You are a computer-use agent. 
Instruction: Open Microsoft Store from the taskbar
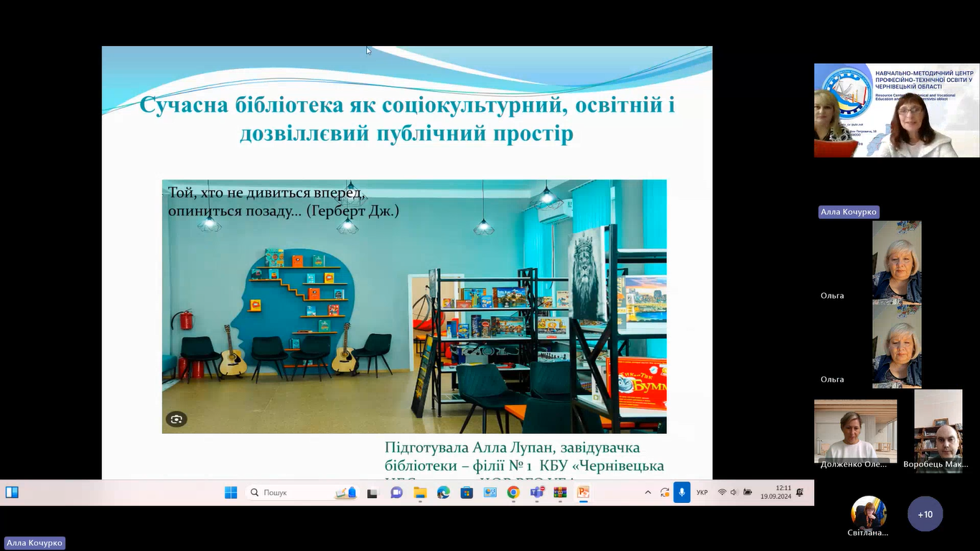(x=467, y=493)
